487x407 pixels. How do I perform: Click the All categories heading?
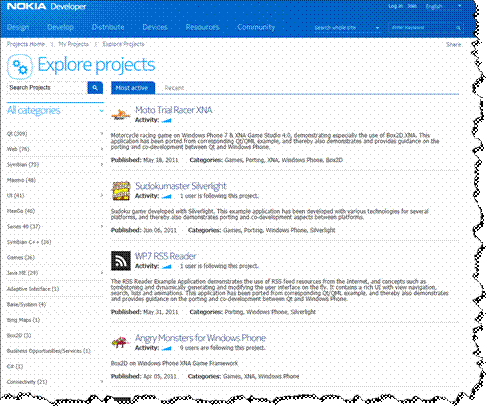tap(34, 111)
